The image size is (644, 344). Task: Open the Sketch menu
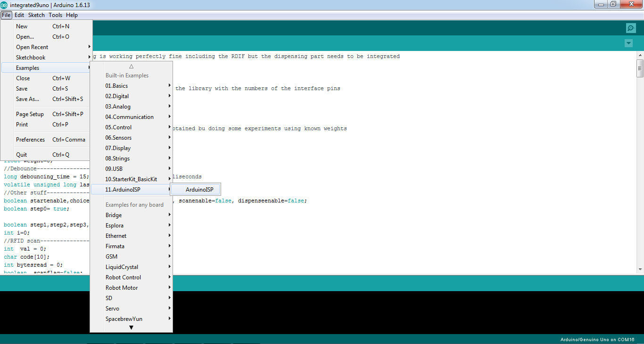coord(36,15)
